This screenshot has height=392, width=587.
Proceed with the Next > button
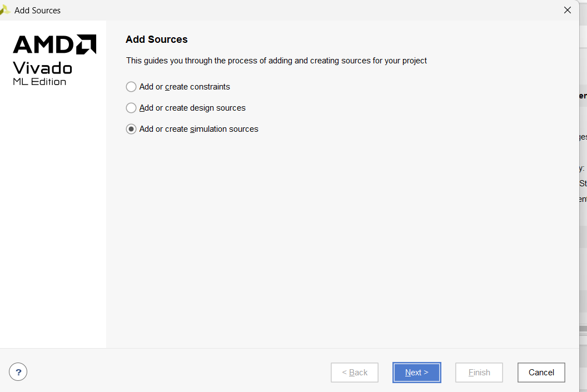coord(417,373)
